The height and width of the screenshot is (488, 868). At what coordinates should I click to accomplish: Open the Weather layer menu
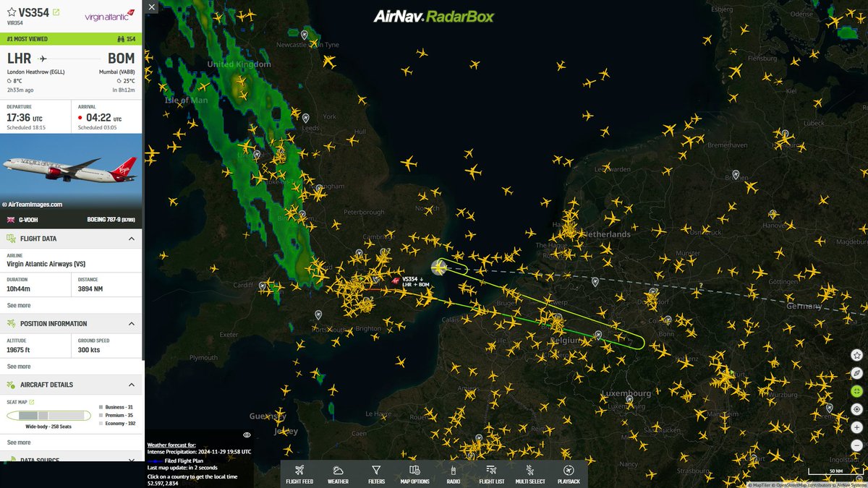[338, 474]
